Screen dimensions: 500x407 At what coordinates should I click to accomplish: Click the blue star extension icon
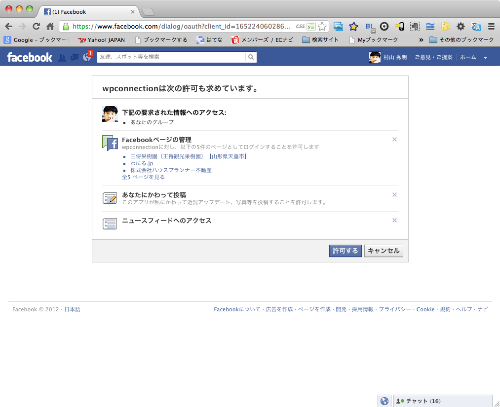click(x=353, y=26)
